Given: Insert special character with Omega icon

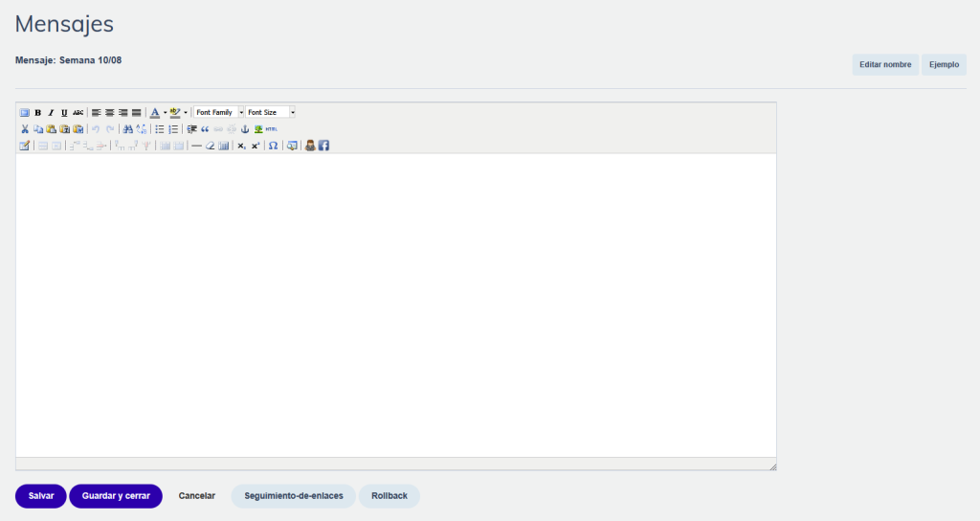Looking at the screenshot, I should coord(273,146).
